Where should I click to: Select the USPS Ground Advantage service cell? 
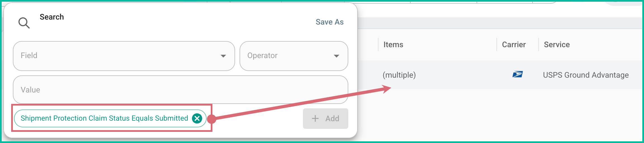[x=586, y=75]
